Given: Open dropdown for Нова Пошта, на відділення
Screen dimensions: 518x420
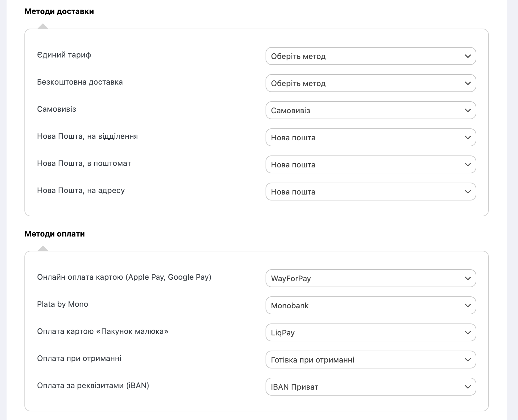Looking at the screenshot, I should [370, 137].
